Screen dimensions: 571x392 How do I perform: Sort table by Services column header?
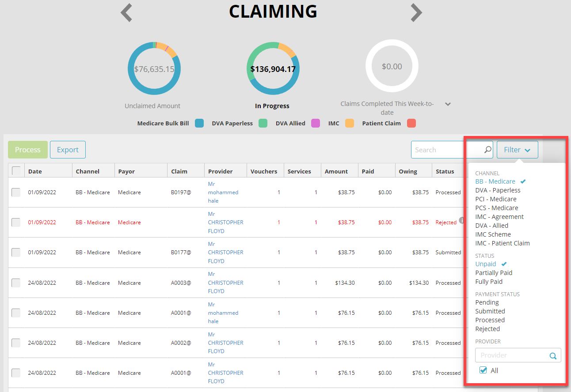[302, 171]
